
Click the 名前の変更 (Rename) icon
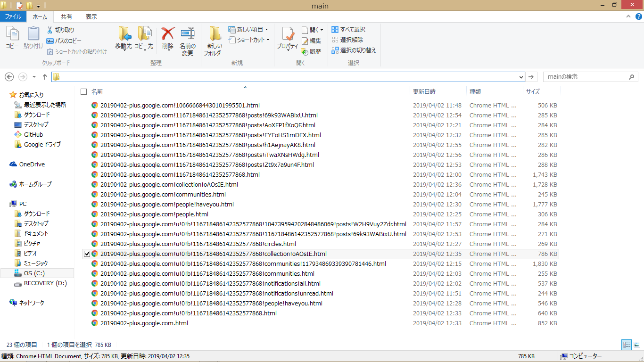[188, 34]
